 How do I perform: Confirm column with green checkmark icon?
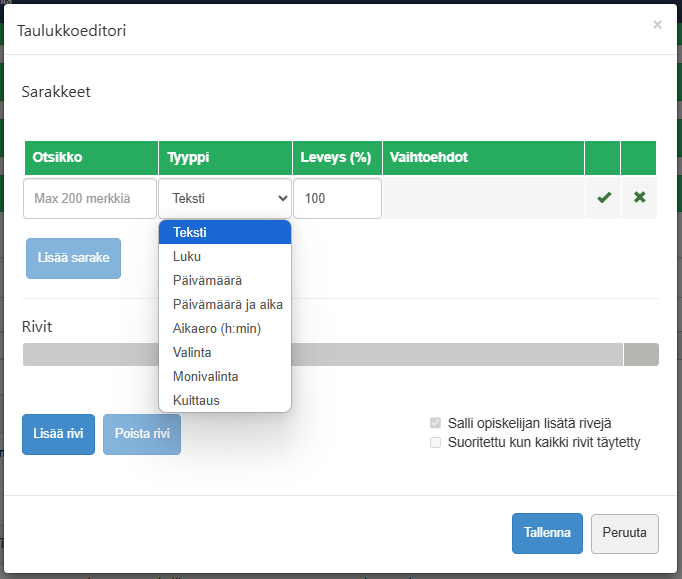pos(603,198)
